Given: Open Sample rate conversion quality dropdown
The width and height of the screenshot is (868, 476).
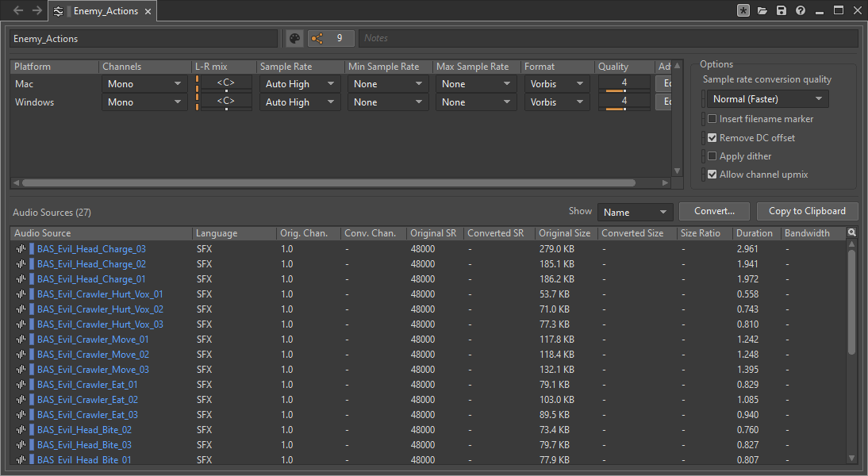Looking at the screenshot, I should (766, 99).
